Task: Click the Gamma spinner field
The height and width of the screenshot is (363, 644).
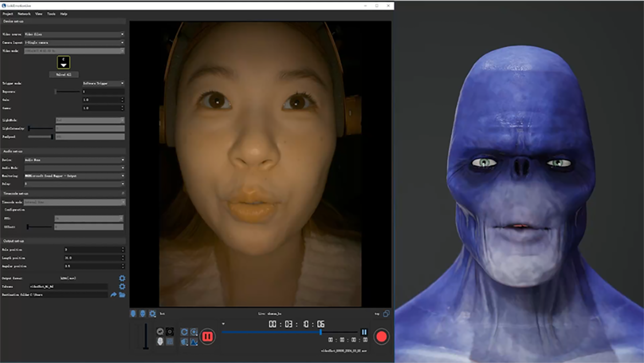Action: tap(103, 108)
